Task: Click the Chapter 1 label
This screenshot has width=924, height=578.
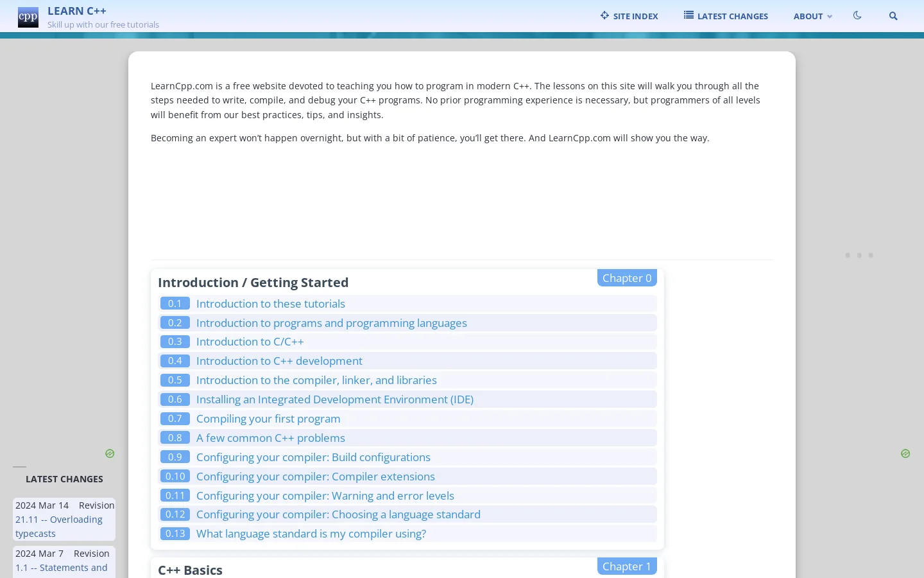Action: [x=627, y=566]
